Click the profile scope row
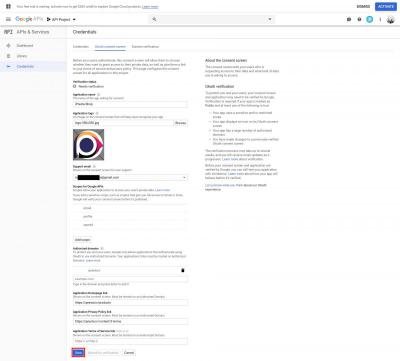Screen dimensions: 400x361 [130, 216]
